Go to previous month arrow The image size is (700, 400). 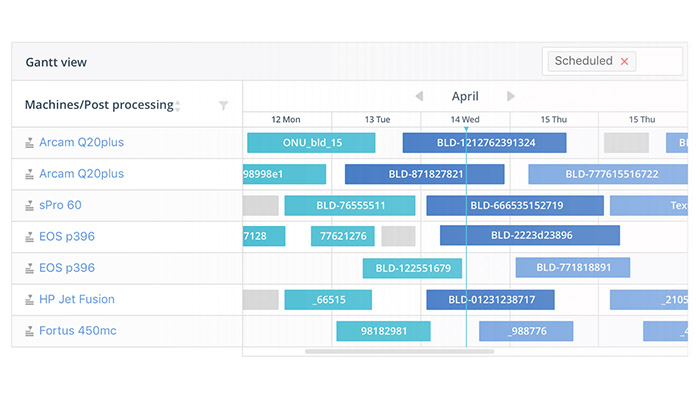point(419,96)
